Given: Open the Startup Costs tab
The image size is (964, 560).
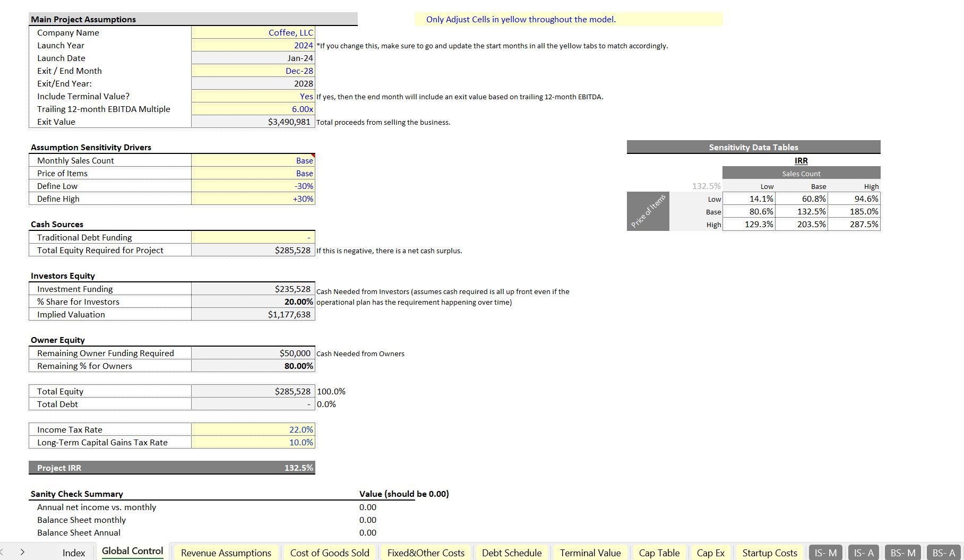Looking at the screenshot, I should pyautogui.click(x=770, y=553).
